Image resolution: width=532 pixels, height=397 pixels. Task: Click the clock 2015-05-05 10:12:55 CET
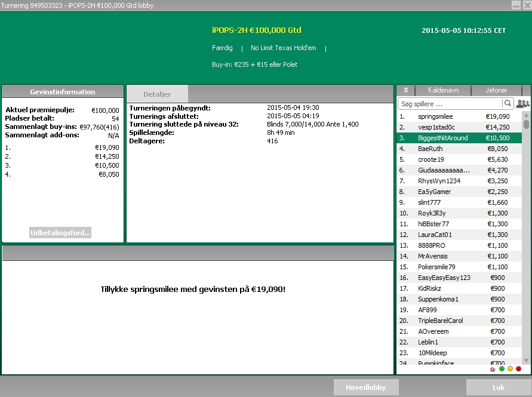pyautogui.click(x=463, y=30)
